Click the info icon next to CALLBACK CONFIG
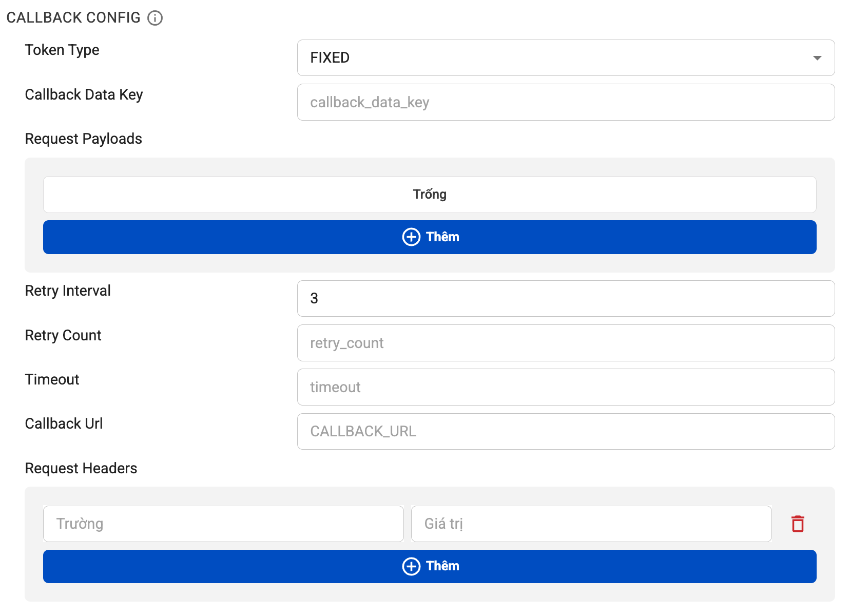 pyautogui.click(x=154, y=18)
